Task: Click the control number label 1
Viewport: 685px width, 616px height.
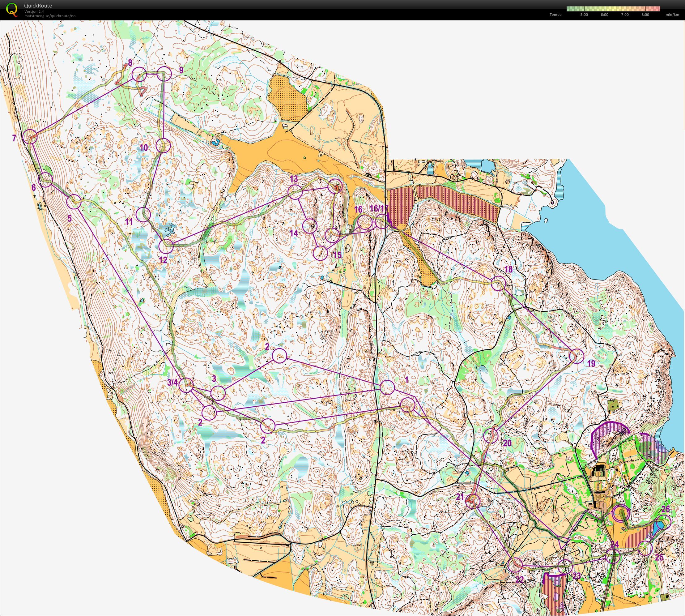Action: 407,380
